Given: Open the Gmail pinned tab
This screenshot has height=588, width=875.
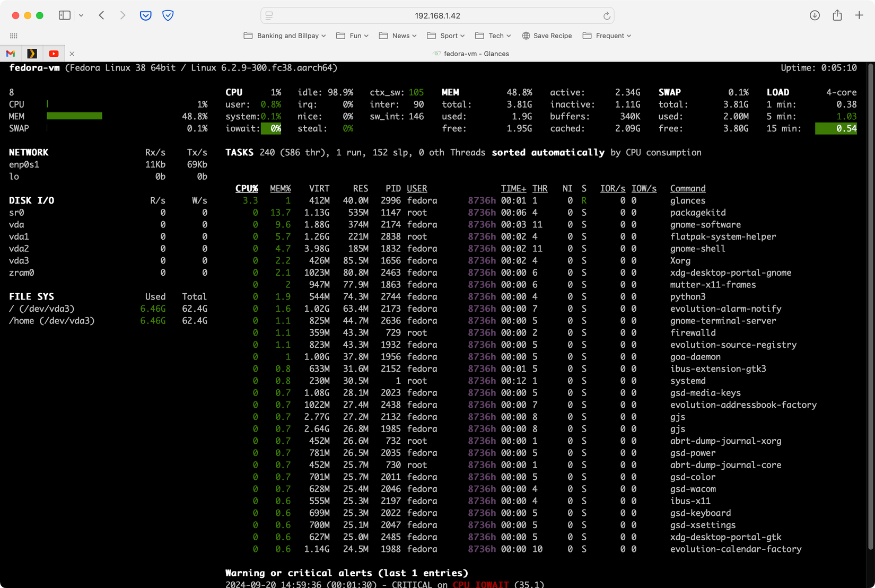Looking at the screenshot, I should click(x=10, y=54).
